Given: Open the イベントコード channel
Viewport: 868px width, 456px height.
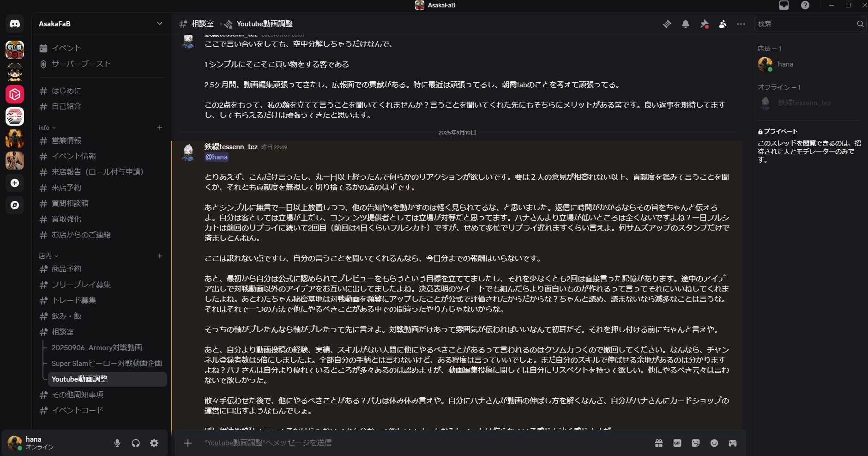Looking at the screenshot, I should [x=101, y=410].
